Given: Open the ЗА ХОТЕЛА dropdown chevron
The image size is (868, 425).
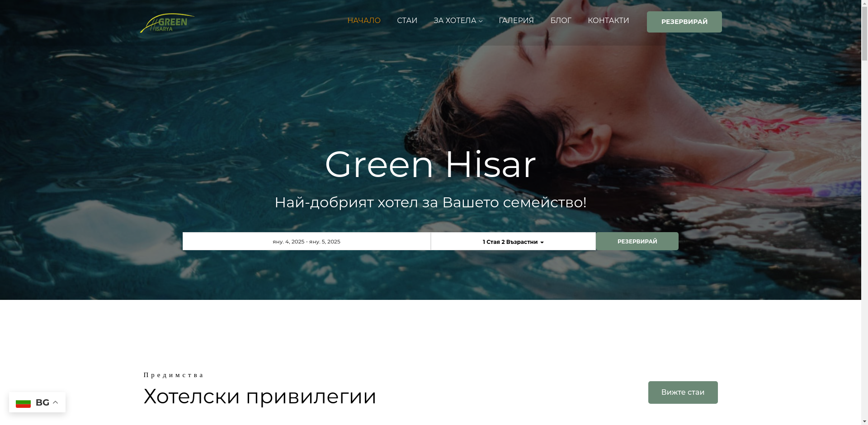Looking at the screenshot, I should coord(481,21).
